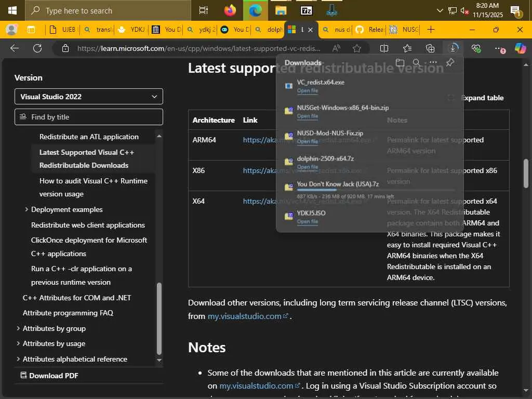Open Redistribute an ATL application

89,137
